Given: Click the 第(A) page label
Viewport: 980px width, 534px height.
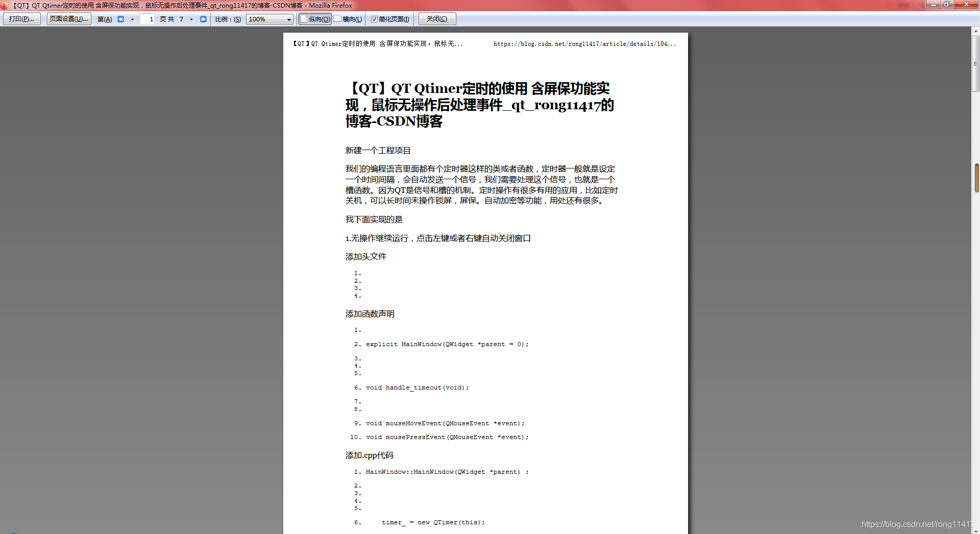Looking at the screenshot, I should pos(105,19).
